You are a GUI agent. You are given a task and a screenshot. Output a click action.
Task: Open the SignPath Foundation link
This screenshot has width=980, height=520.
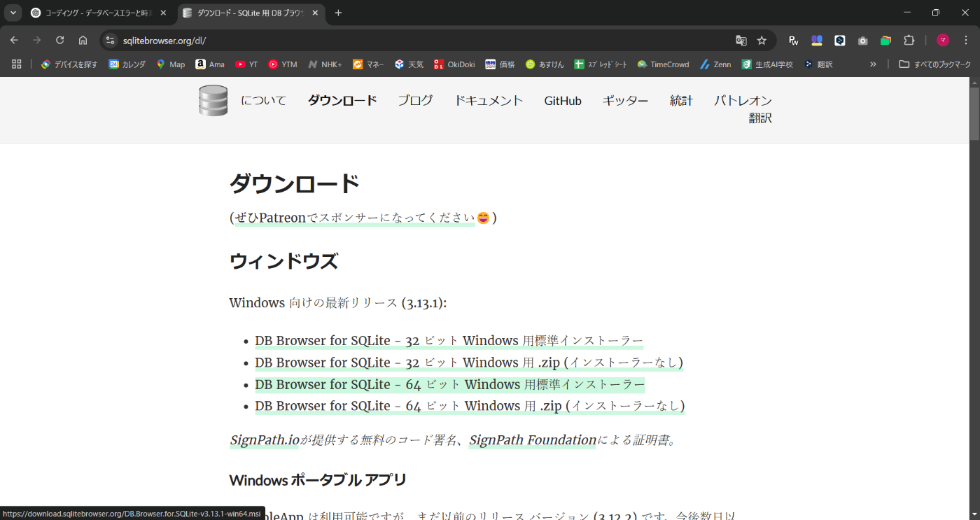(x=533, y=440)
